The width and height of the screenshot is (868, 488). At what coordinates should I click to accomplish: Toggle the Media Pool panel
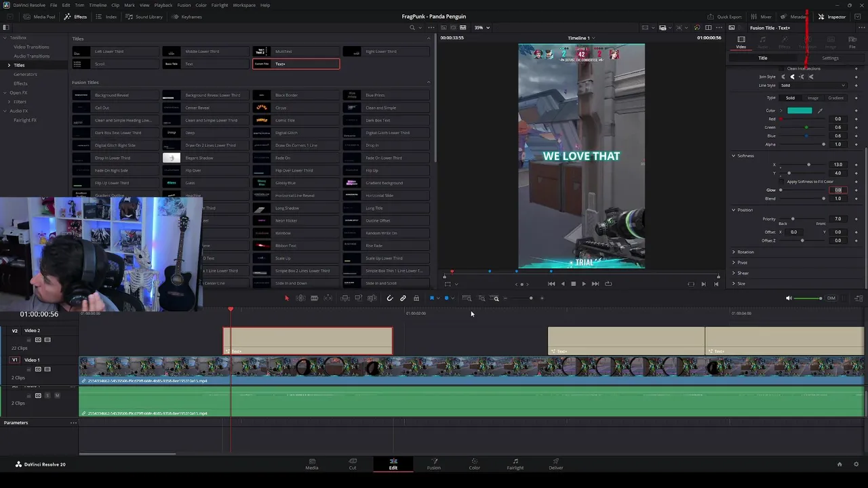(x=40, y=17)
